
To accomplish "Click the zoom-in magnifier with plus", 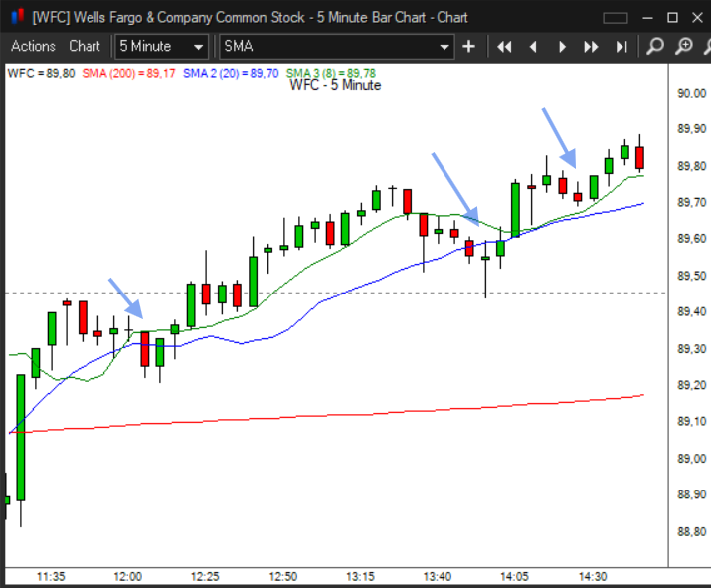I will (684, 47).
